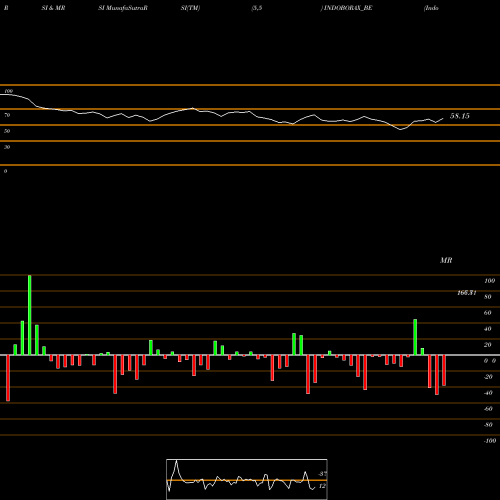Screen dimensions: 500x500
Task: Click the MR panel title label
Action: 446,260
